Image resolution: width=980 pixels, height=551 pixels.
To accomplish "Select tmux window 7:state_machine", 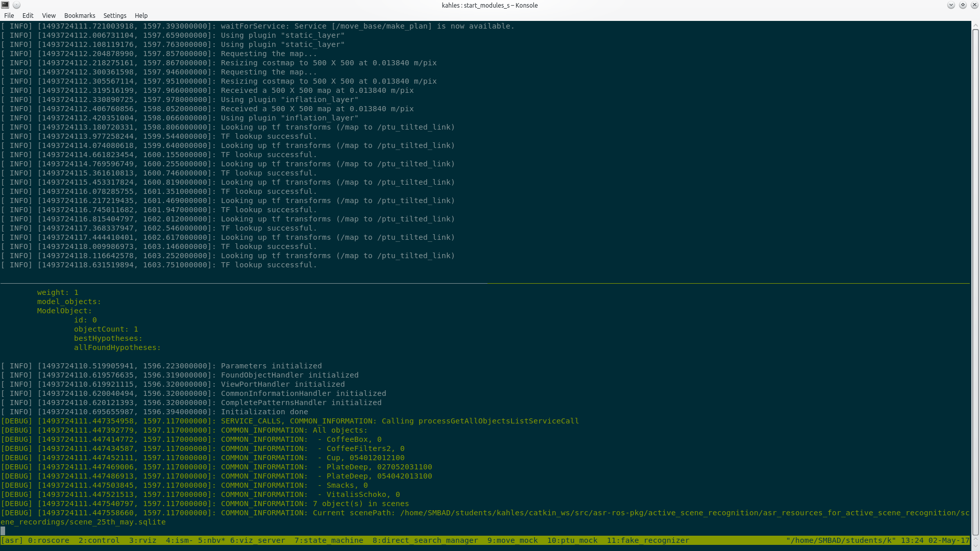I will click(x=329, y=540).
